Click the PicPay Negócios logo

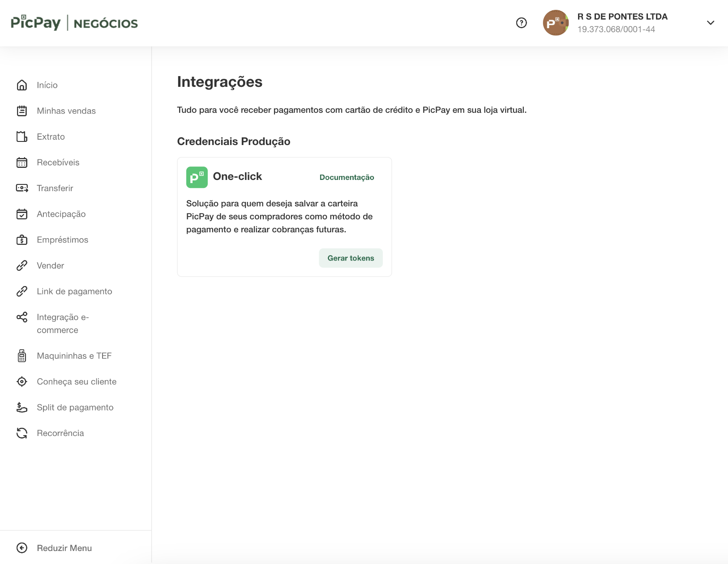coord(74,23)
